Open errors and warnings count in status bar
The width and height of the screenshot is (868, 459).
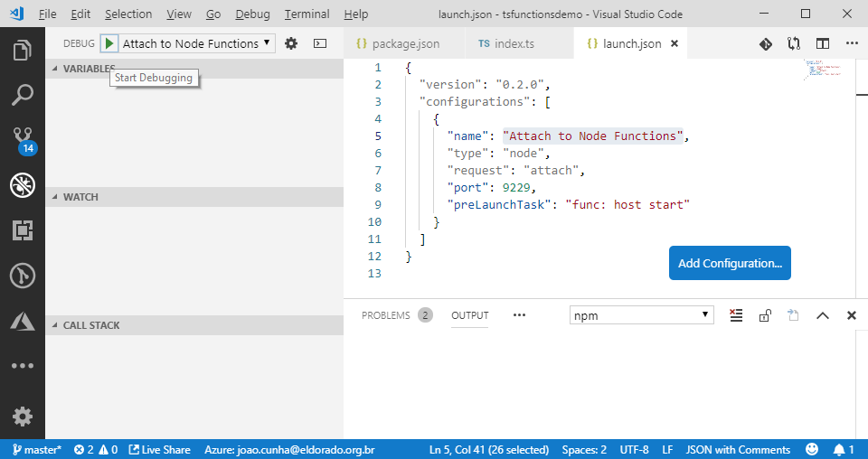tap(96, 449)
